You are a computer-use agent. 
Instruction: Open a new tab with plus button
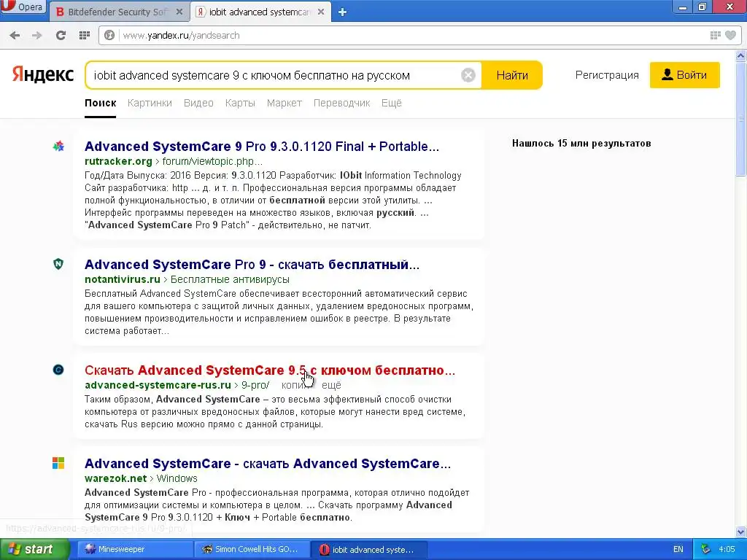coord(342,12)
